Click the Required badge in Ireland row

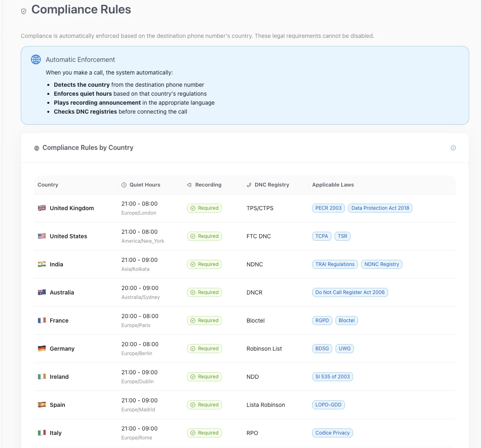coord(204,377)
